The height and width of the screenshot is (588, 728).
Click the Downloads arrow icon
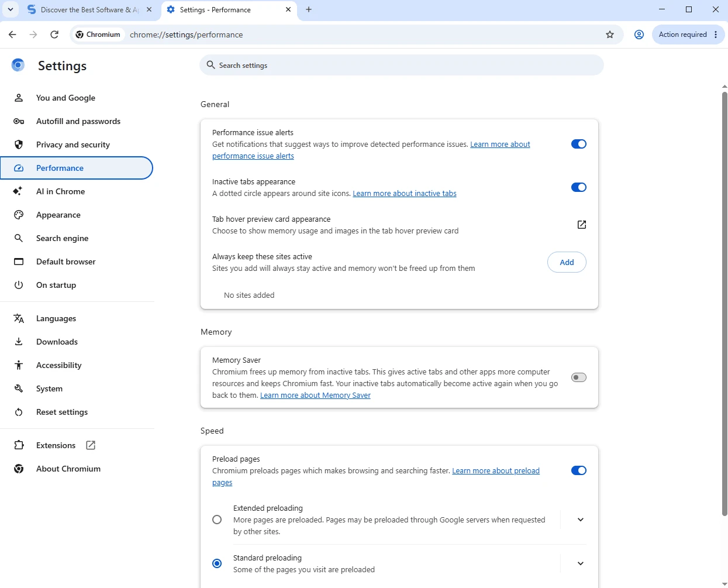click(19, 342)
